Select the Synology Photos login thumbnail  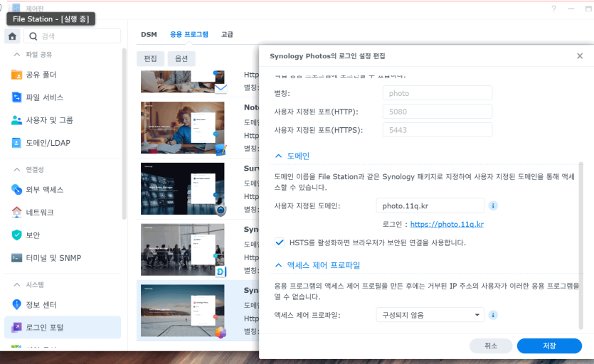pos(183,311)
